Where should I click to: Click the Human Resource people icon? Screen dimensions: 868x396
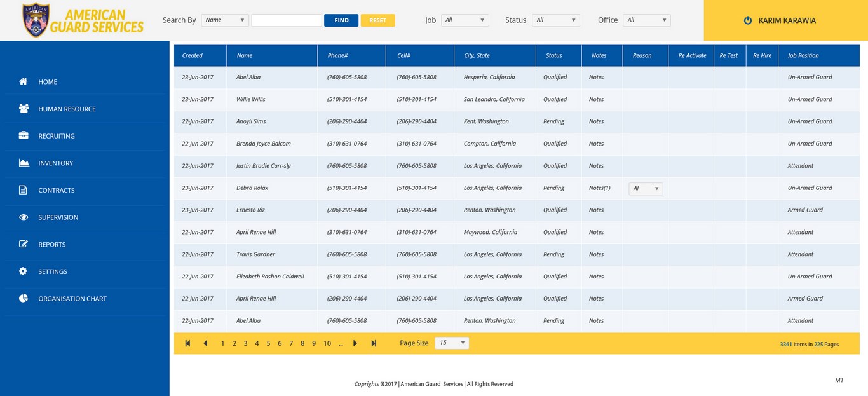pos(24,109)
